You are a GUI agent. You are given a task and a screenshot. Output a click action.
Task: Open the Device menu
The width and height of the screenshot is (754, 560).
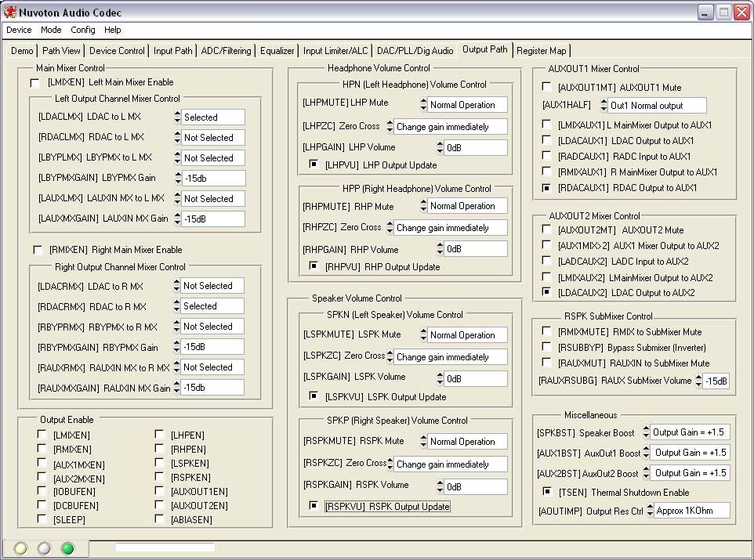19,30
